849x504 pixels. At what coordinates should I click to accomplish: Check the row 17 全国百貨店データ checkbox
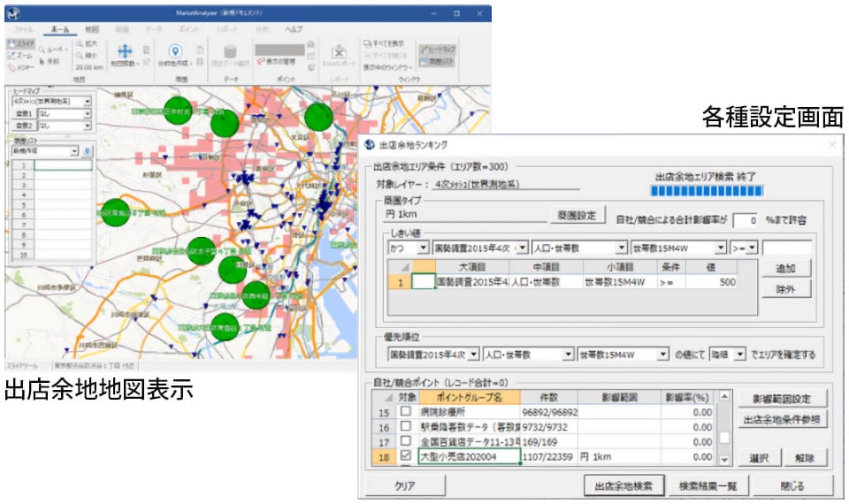pyautogui.click(x=405, y=440)
